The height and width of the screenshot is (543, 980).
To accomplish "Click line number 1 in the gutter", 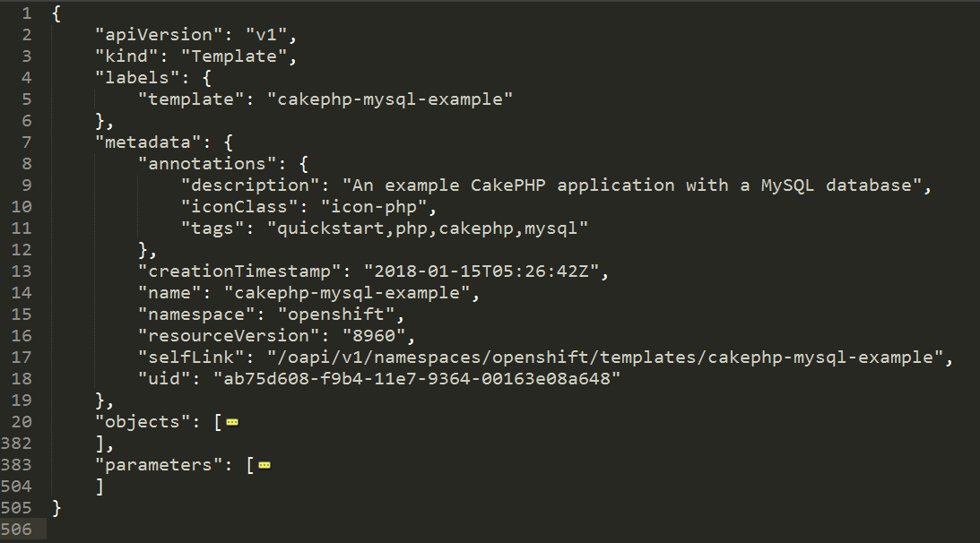I will [26, 13].
